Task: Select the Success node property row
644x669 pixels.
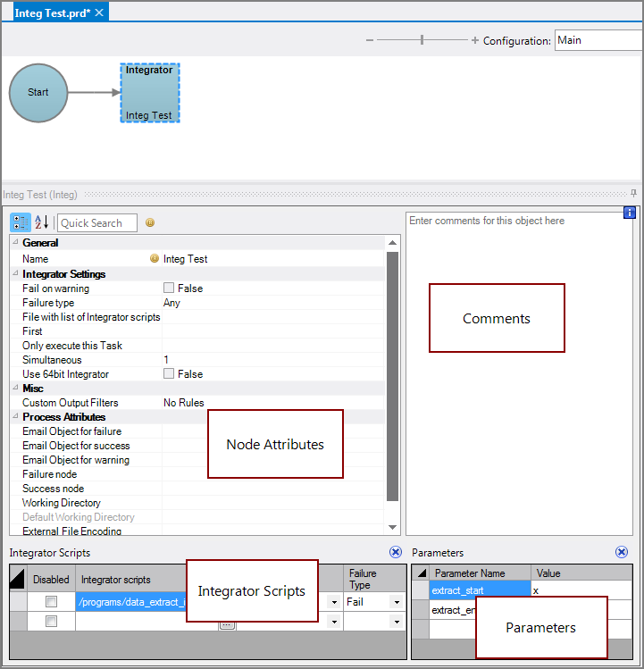Action: [x=197, y=488]
